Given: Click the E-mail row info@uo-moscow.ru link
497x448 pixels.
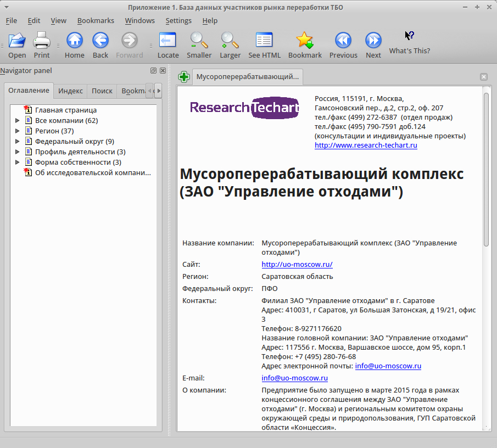Looking at the screenshot, I should tap(294, 378).
